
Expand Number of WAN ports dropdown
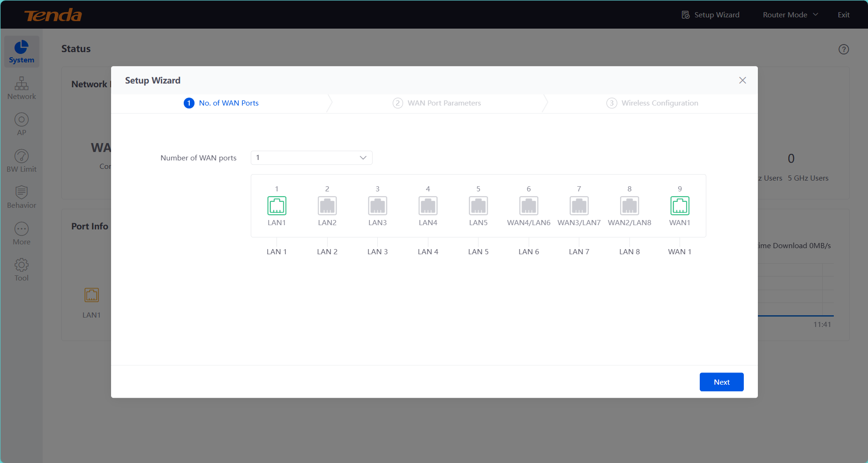click(x=312, y=158)
